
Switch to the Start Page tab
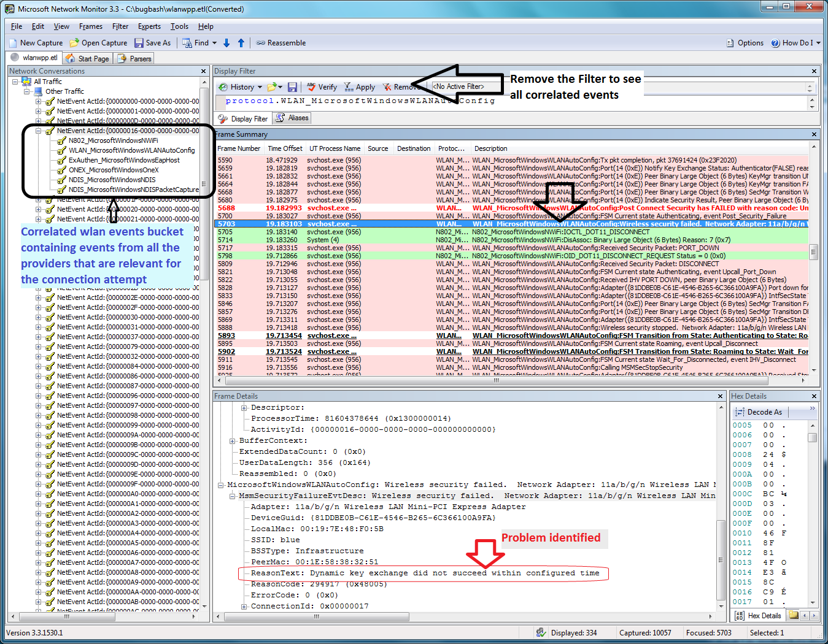tap(88, 59)
